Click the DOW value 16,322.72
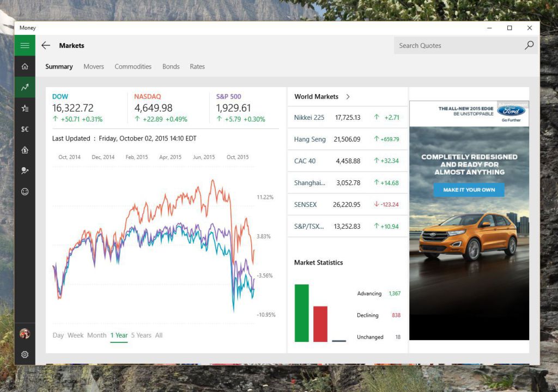The height and width of the screenshot is (392, 558). (x=73, y=108)
